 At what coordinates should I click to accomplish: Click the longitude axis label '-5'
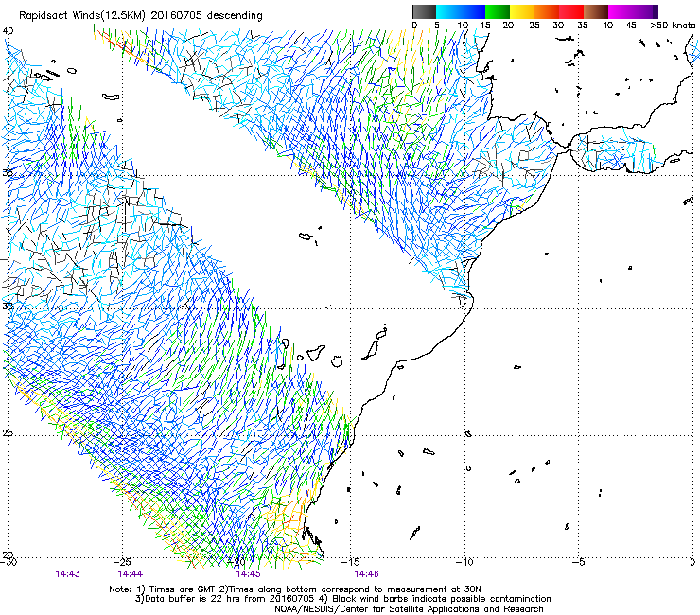579,561
